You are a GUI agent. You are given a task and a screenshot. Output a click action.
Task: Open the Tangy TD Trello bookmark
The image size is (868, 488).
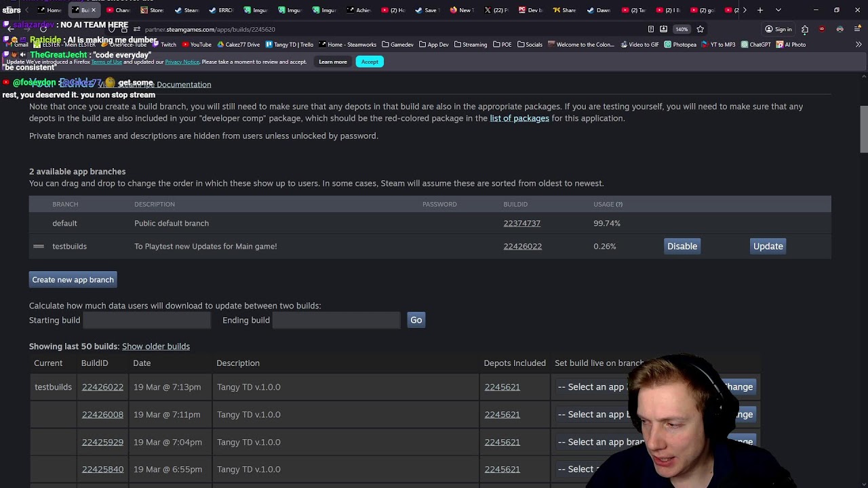(x=290, y=45)
